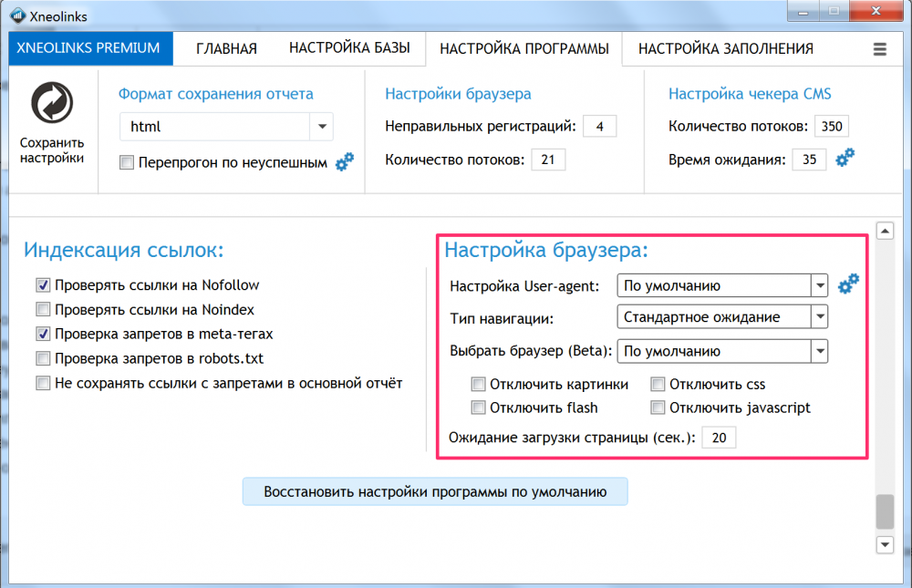Switch to the ГЛАВНАЯ tab

[226, 49]
